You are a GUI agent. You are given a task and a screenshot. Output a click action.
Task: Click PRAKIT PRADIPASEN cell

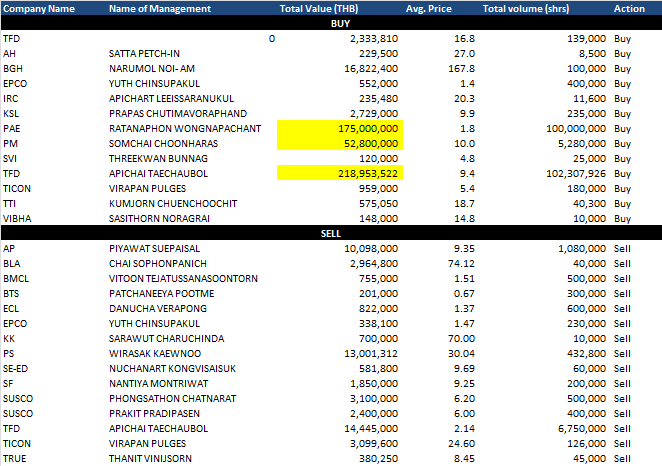tap(154, 413)
